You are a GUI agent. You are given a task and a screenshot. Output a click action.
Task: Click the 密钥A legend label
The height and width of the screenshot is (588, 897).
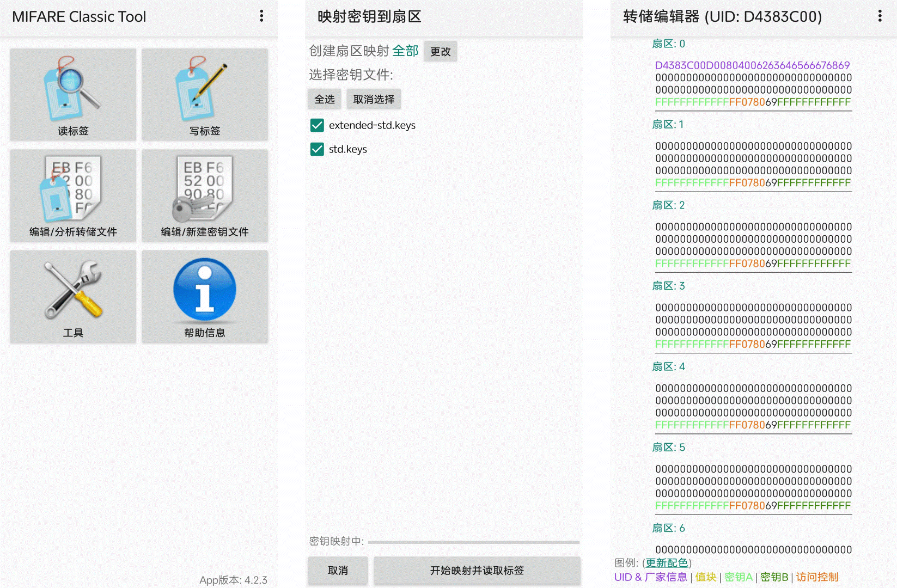point(738,577)
